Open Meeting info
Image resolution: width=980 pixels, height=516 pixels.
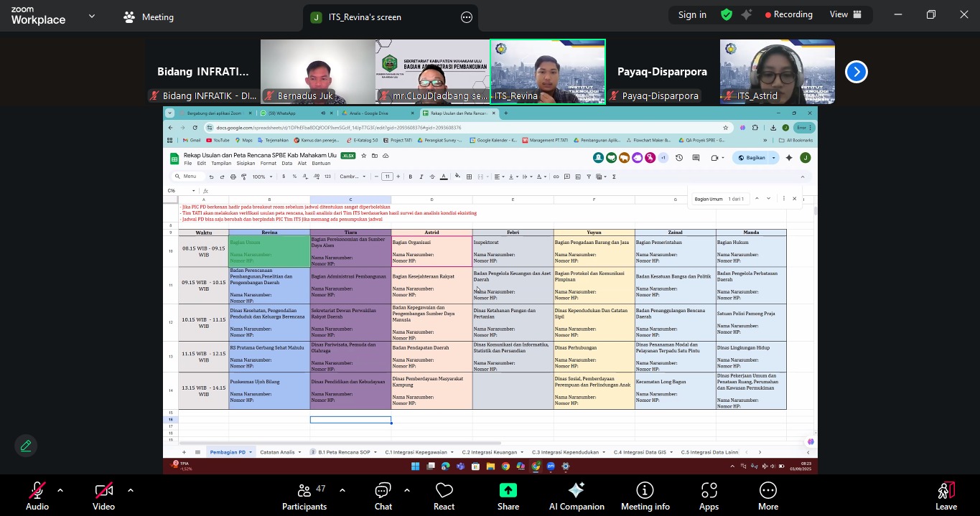(645, 496)
